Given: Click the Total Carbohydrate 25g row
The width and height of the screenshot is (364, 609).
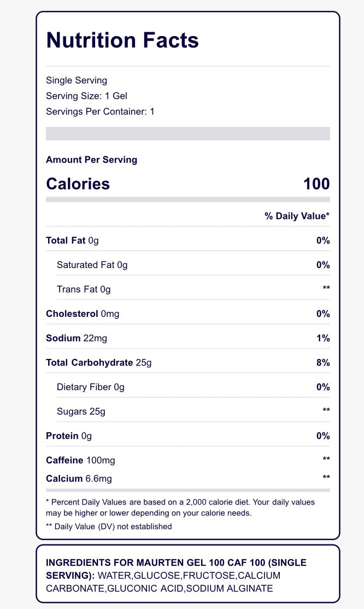Looking at the screenshot, I should coord(188,363).
